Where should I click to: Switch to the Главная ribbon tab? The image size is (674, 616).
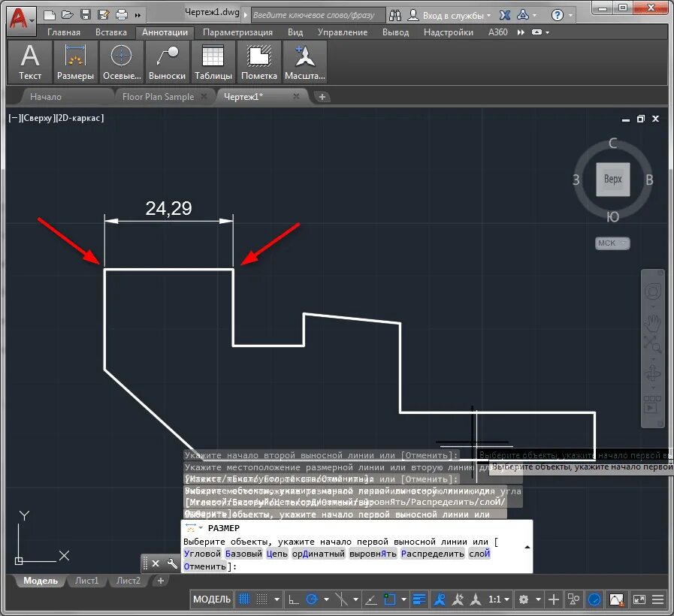pyautogui.click(x=64, y=32)
